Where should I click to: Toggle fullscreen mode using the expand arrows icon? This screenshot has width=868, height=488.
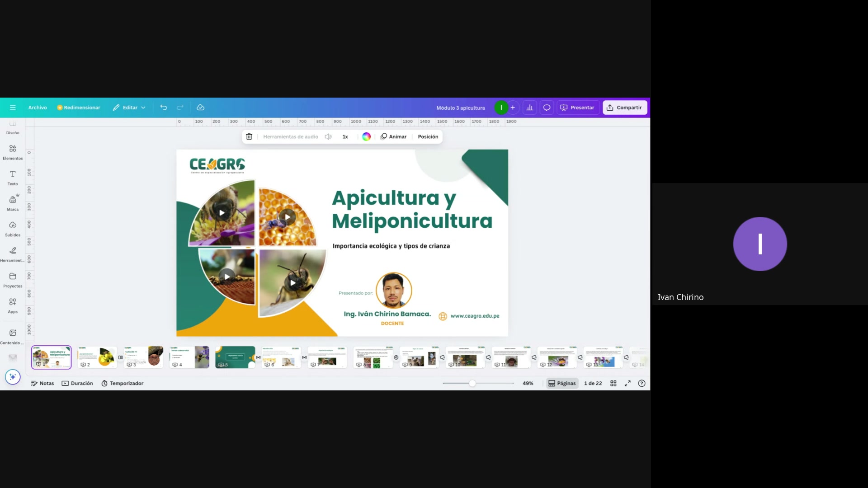pos(627,383)
